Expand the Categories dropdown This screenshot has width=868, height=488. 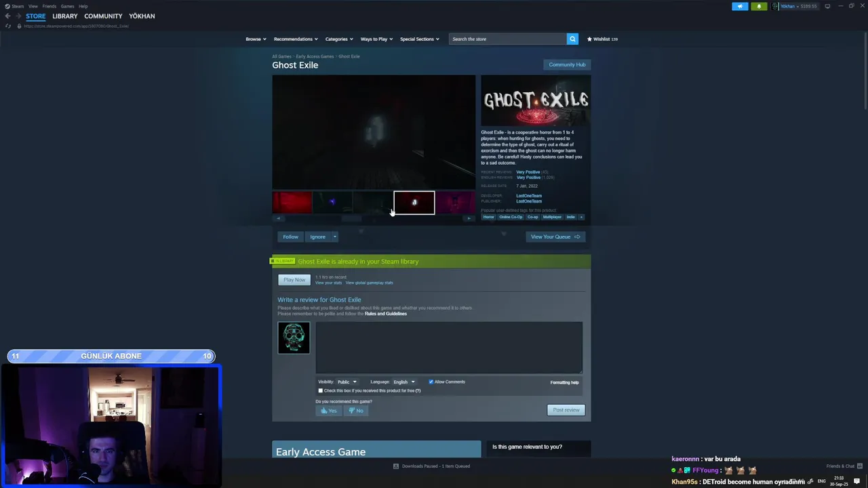click(x=339, y=39)
